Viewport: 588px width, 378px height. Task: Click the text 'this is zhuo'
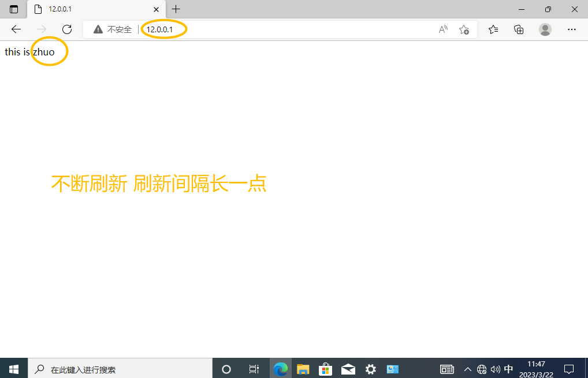(29, 52)
